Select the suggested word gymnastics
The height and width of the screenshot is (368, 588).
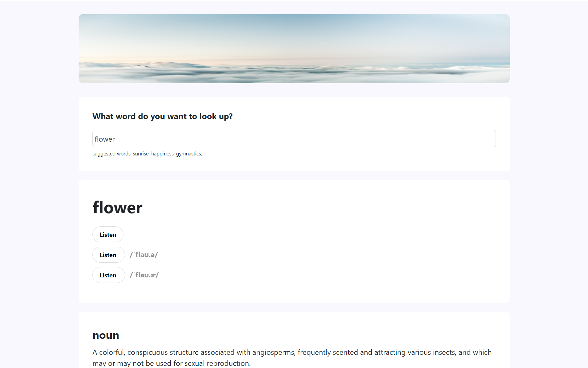(x=189, y=154)
